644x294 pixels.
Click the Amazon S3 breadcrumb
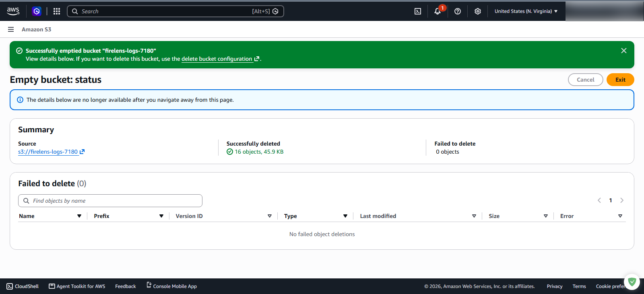(x=37, y=29)
